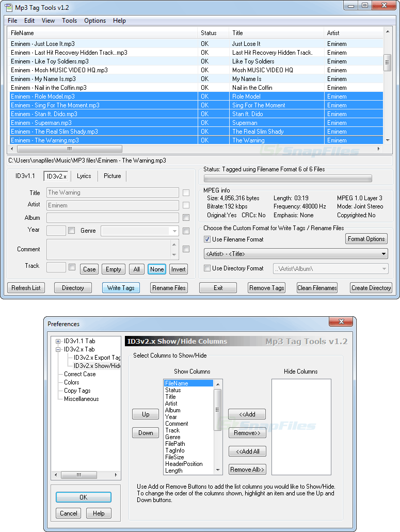Select Miscellaneous in Preferences tree
This screenshot has height=532, width=400.
(82, 399)
